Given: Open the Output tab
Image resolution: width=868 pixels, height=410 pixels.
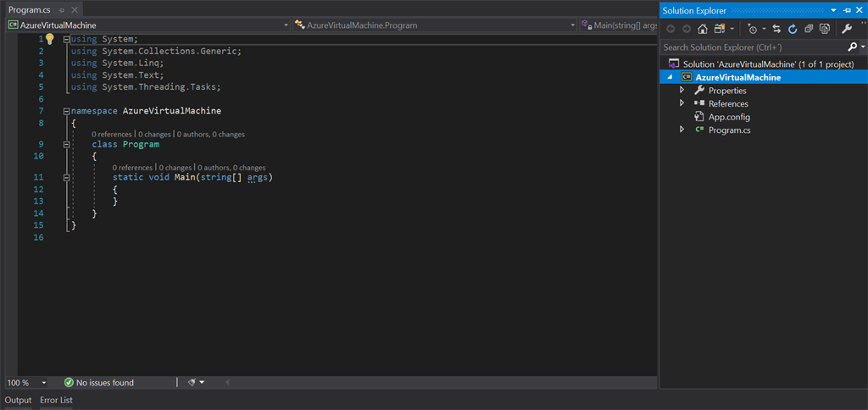Looking at the screenshot, I should pyautogui.click(x=19, y=400).
